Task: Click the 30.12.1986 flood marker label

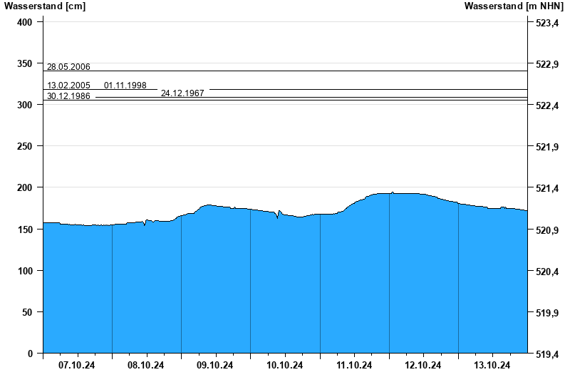Action: (x=68, y=96)
